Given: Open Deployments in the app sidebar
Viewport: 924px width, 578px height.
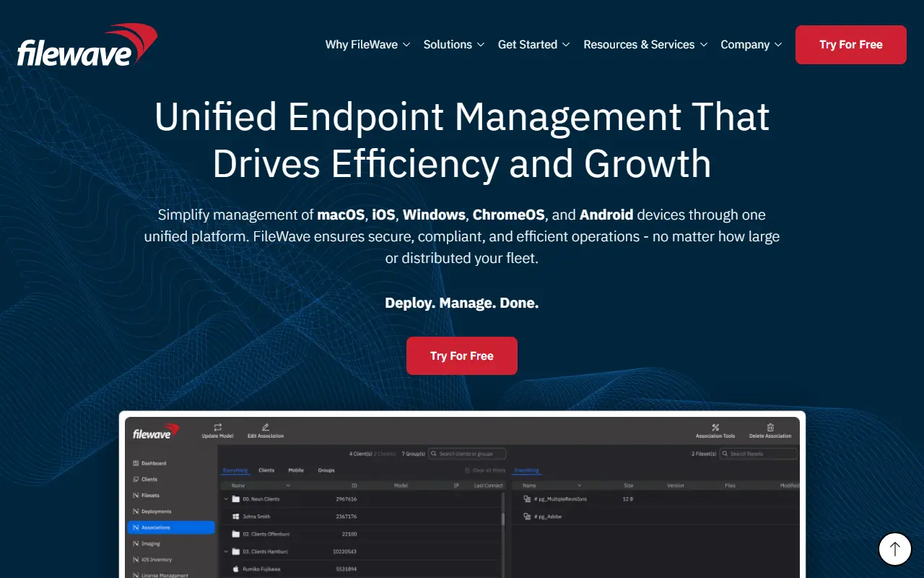Looking at the screenshot, I should [x=152, y=512].
